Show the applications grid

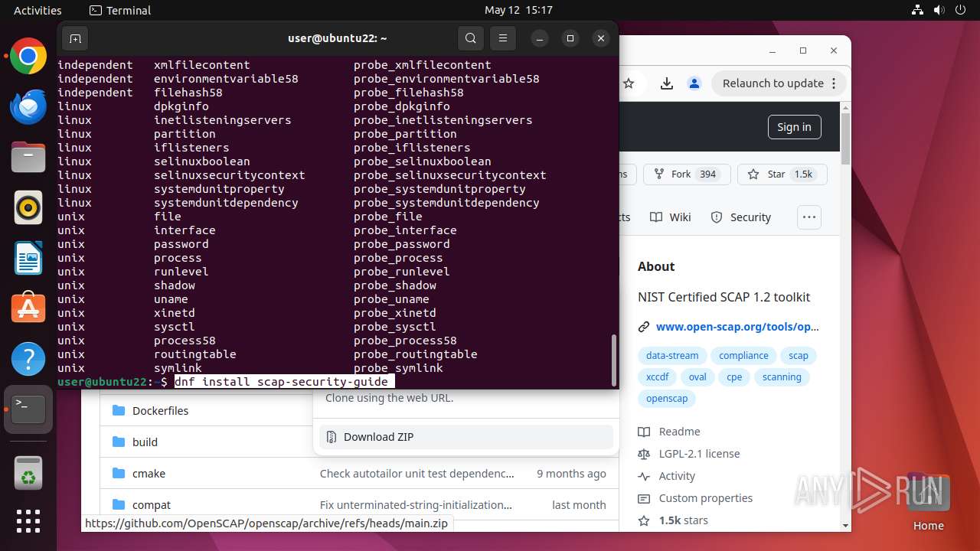pos(28,521)
